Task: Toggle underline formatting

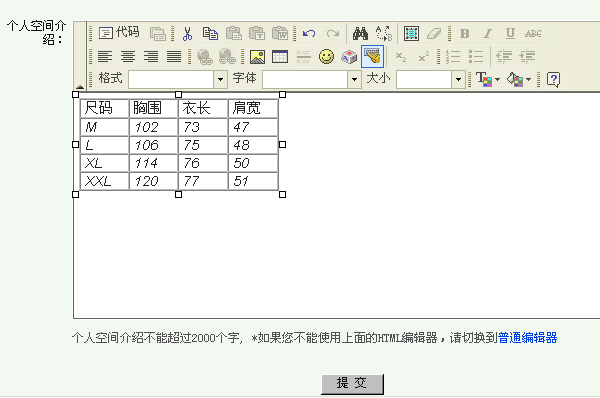Action: point(510,34)
